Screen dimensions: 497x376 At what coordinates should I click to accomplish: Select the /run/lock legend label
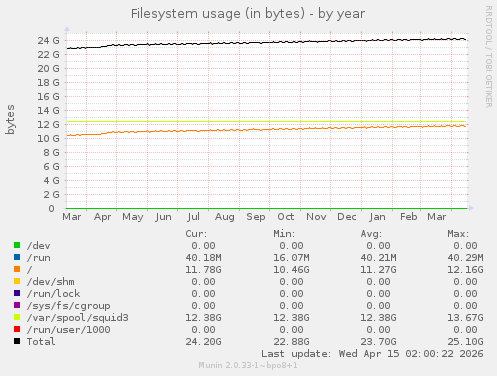pyautogui.click(x=54, y=294)
